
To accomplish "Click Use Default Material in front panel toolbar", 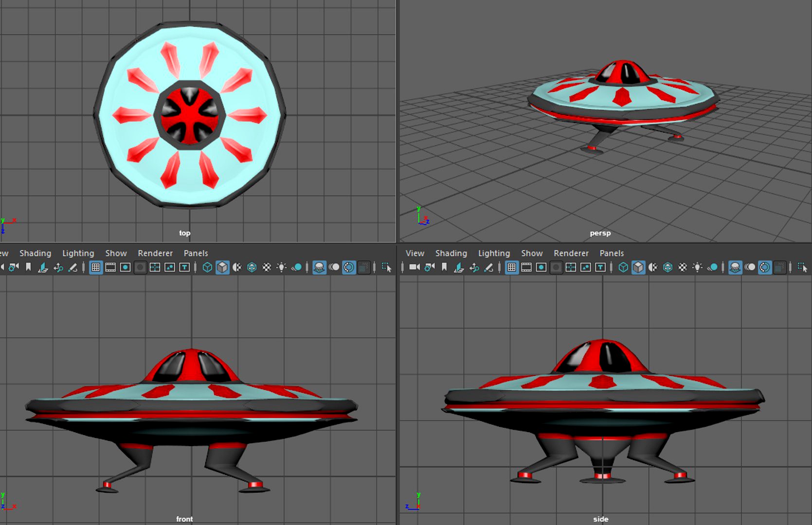I will (x=237, y=267).
